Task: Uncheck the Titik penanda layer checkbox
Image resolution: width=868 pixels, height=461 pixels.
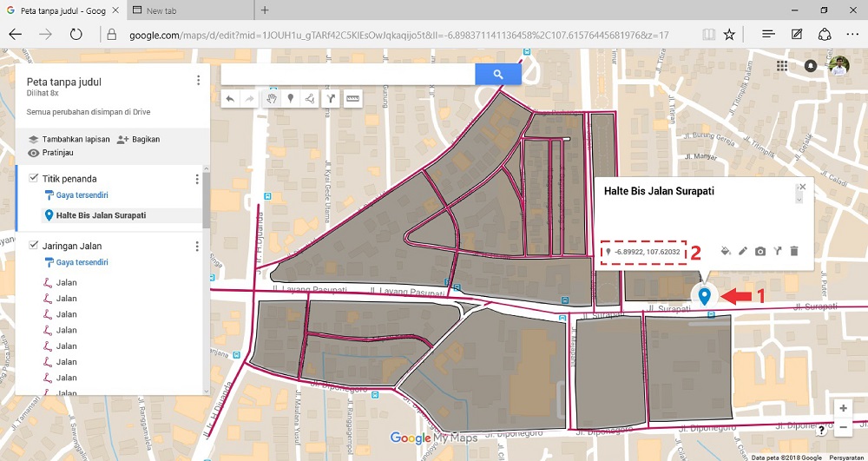Action: 34,179
